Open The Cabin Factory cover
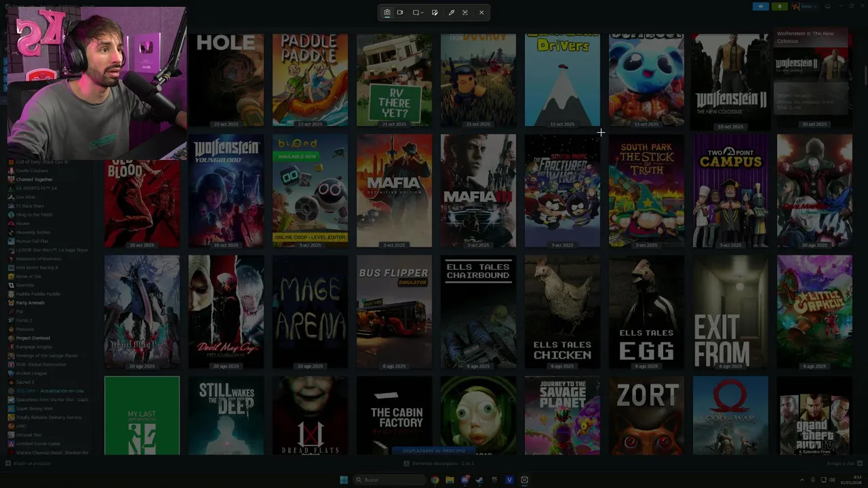 coord(394,415)
